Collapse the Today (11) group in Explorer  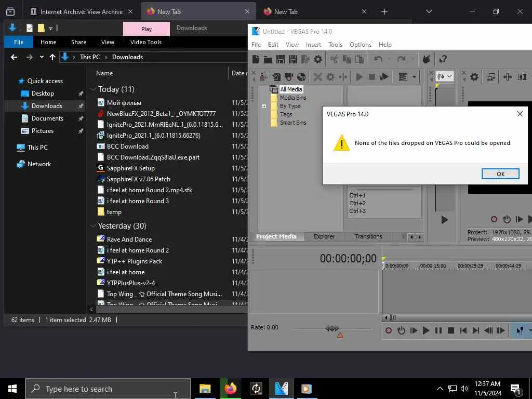pos(92,89)
